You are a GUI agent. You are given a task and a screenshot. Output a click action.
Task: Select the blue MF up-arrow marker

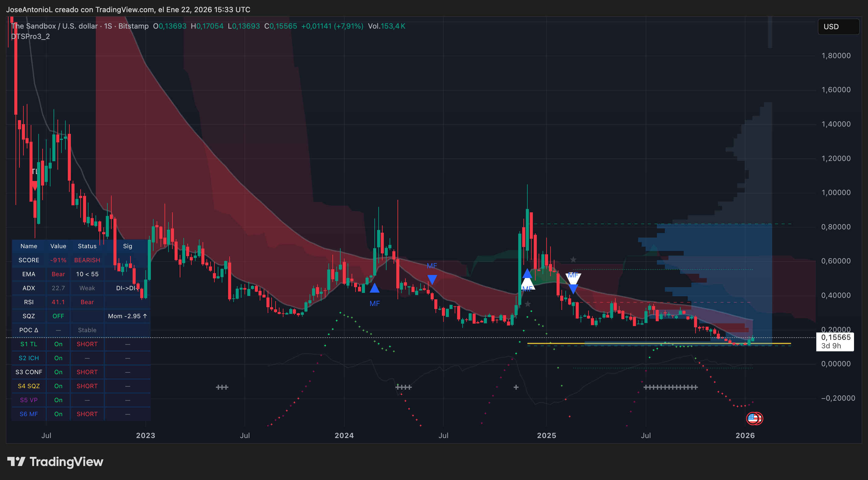click(x=375, y=289)
